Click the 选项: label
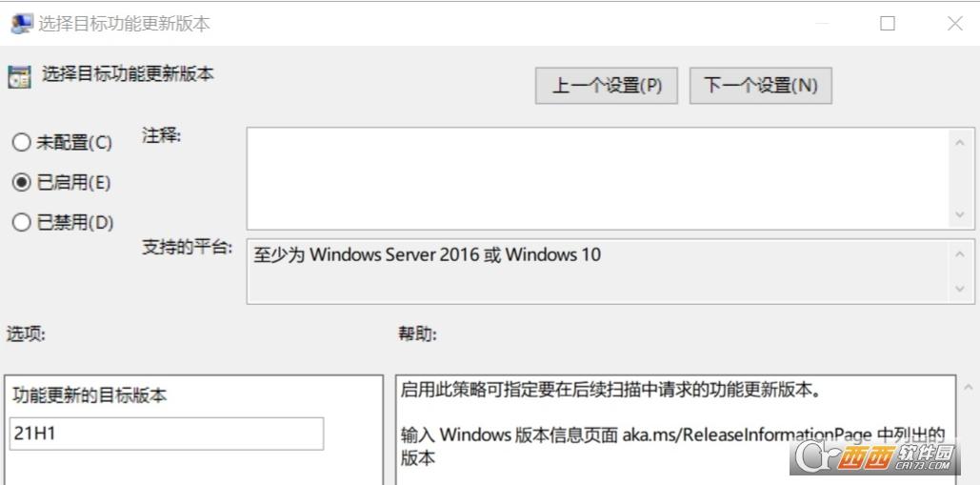Screen dimensions: 980x485 (x=27, y=334)
